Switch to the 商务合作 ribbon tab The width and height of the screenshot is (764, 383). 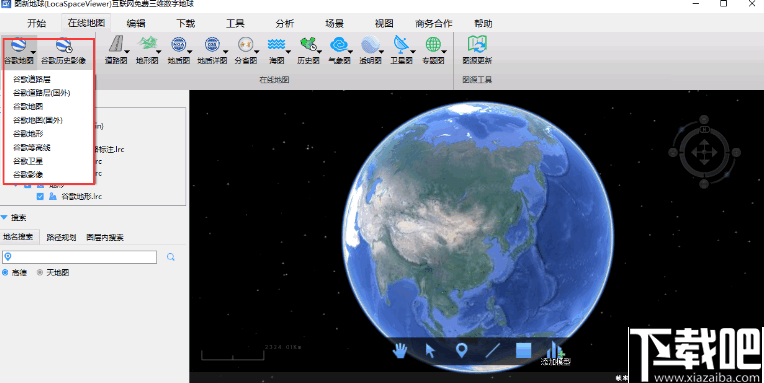434,23
